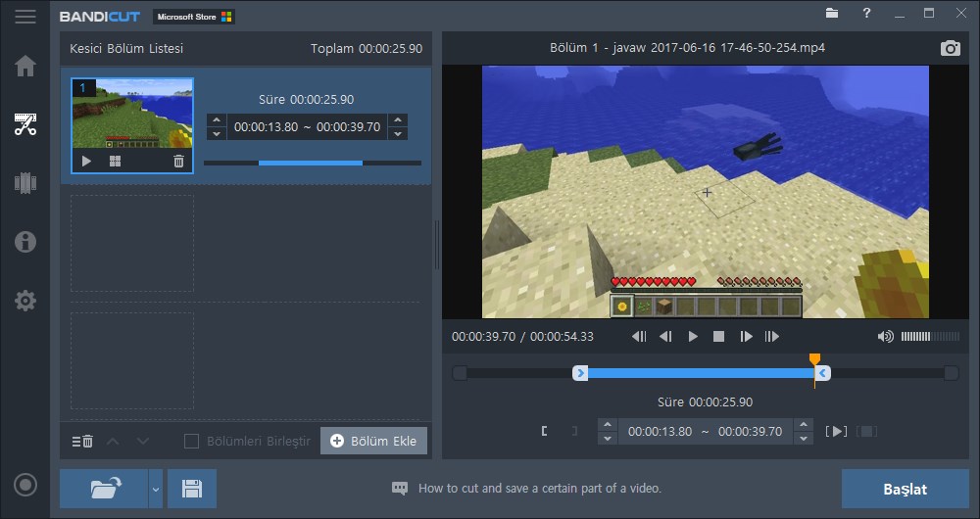This screenshot has height=519, width=980.
Task: Adjust the volume level bar
Action: pos(930,337)
